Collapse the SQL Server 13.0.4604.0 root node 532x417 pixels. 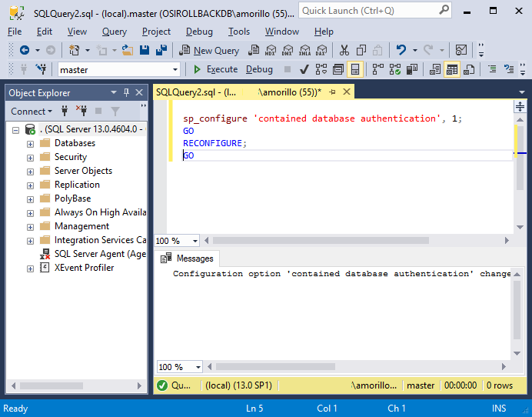pyautogui.click(x=15, y=130)
